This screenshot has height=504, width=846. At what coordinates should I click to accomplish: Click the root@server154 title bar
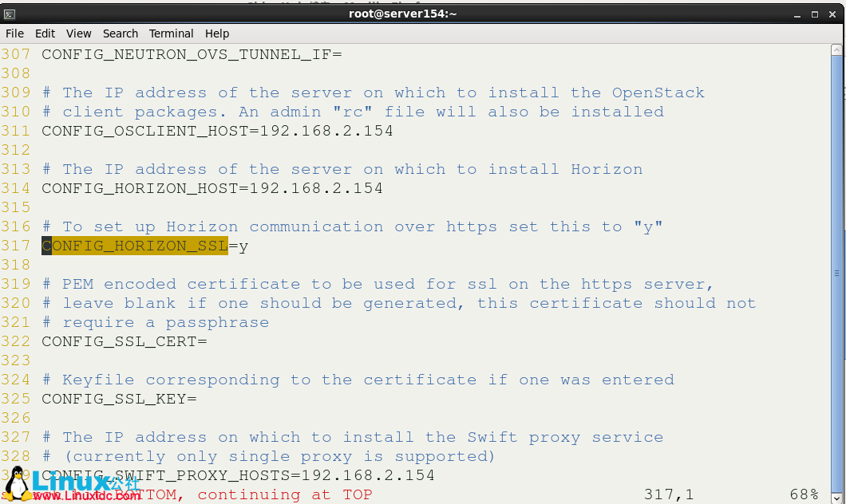[402, 13]
